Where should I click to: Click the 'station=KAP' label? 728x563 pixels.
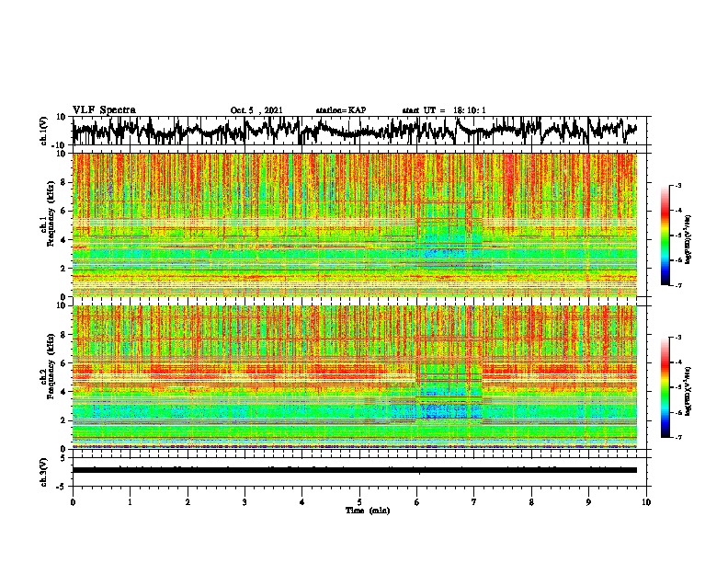pos(341,110)
